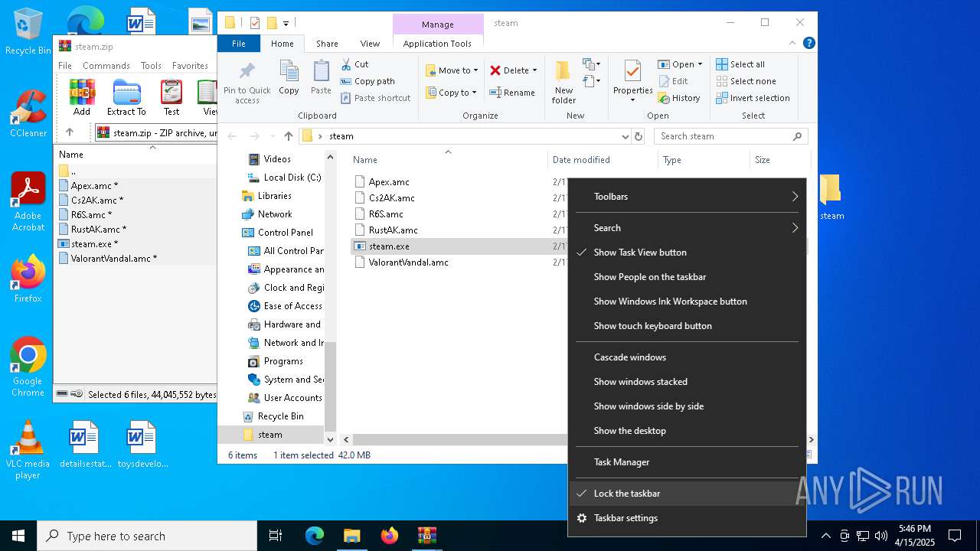The height and width of the screenshot is (551, 980).
Task: Open Commands menu in WinRAR
Action: point(106,66)
